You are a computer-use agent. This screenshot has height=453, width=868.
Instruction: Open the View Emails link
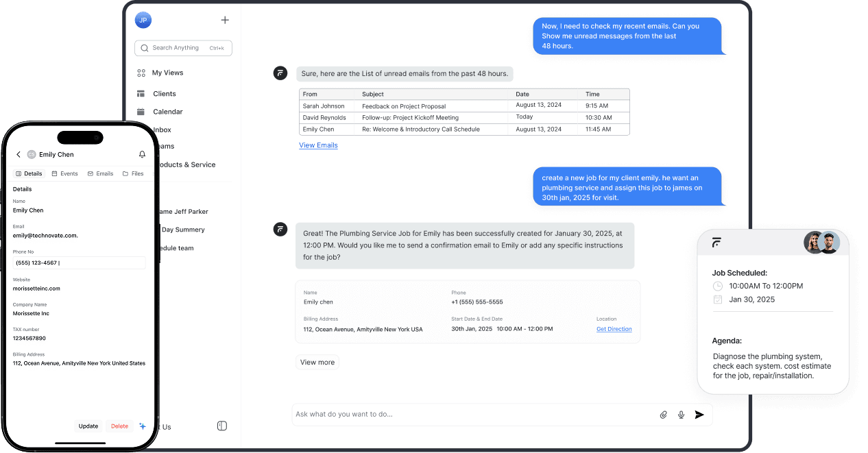coord(318,145)
